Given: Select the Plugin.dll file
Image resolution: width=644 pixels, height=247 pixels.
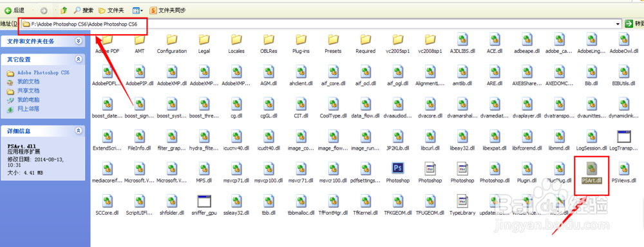Looking at the screenshot, I should point(527,173).
